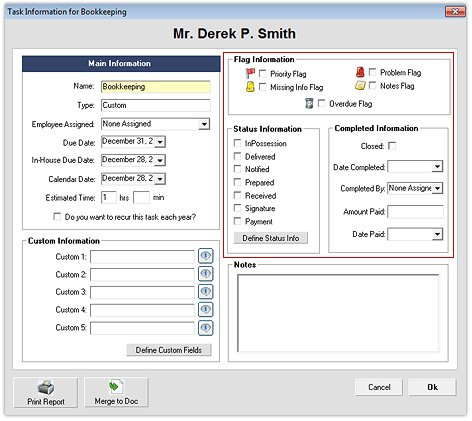Tick the Closed checkbox
Screen dimensions: 472x421
tap(392, 146)
